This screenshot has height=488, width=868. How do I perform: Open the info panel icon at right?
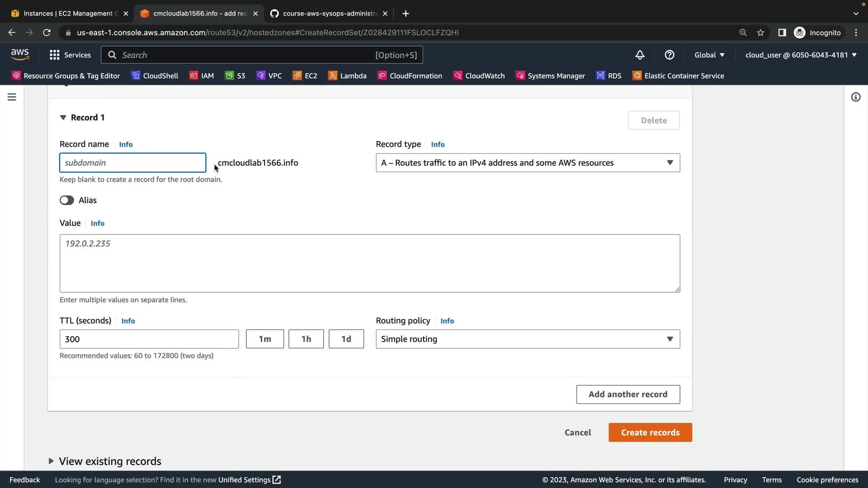856,97
